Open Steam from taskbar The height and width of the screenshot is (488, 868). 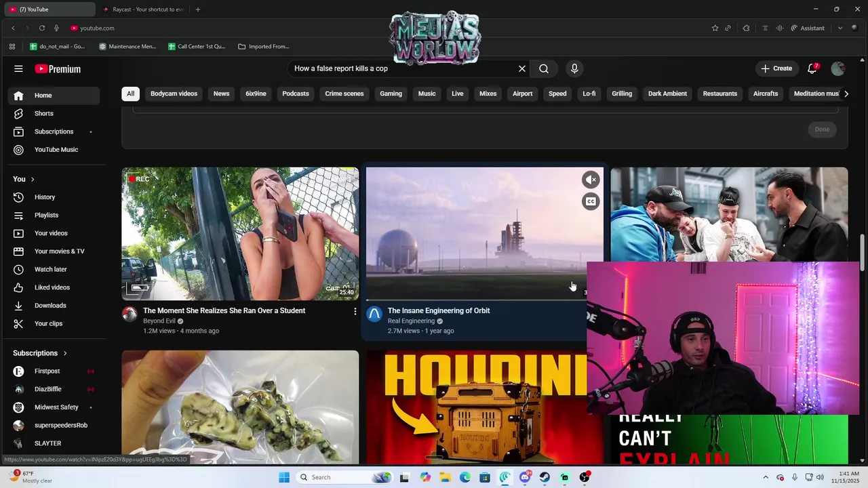tap(545, 477)
